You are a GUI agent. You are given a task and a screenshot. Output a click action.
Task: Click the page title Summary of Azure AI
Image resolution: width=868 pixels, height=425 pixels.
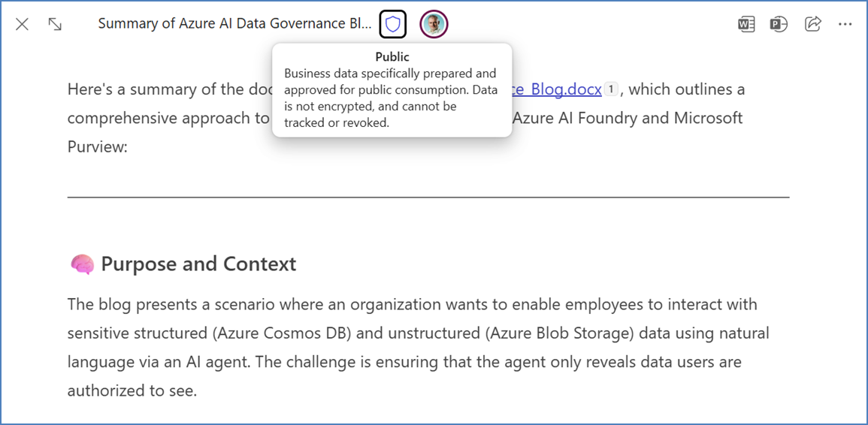(234, 24)
